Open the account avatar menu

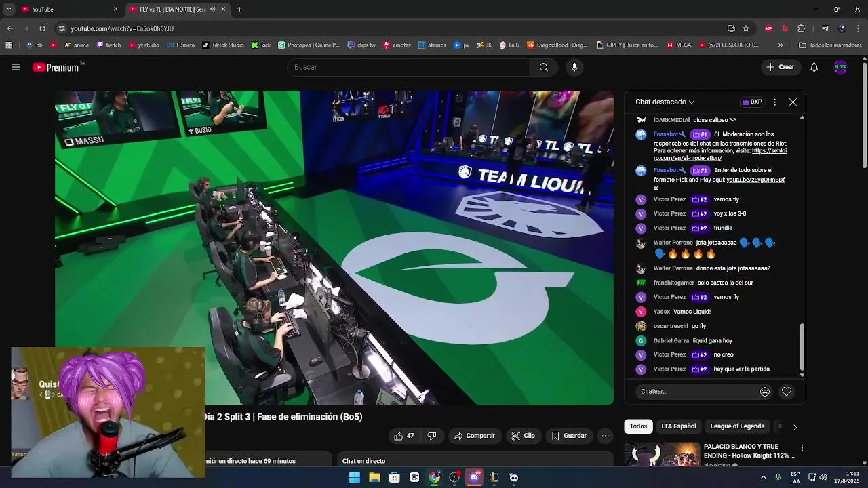point(840,67)
